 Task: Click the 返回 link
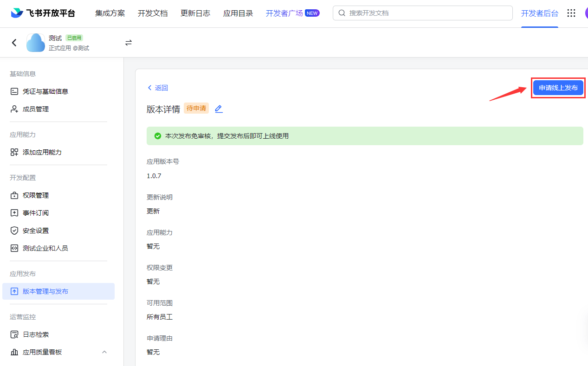click(158, 88)
